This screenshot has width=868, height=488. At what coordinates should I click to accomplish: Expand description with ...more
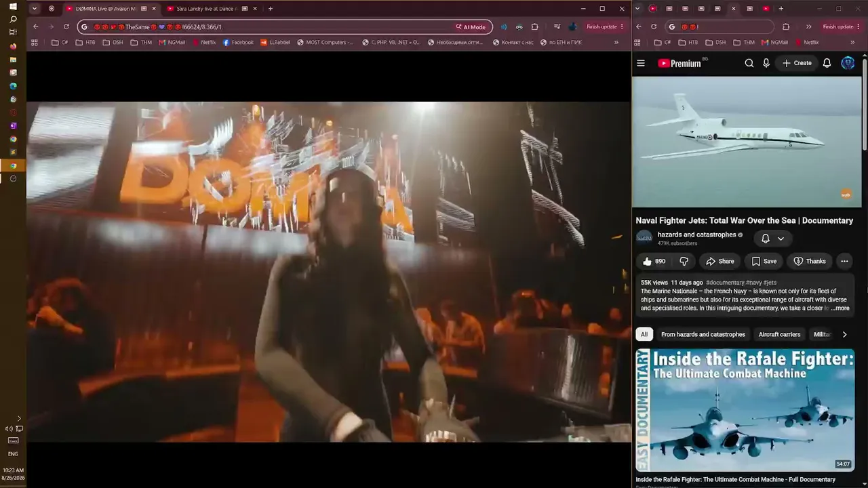click(x=840, y=308)
